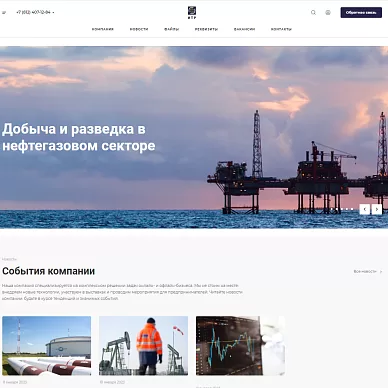Click the user account icon in header
The width and height of the screenshot is (388, 388).
point(328,13)
